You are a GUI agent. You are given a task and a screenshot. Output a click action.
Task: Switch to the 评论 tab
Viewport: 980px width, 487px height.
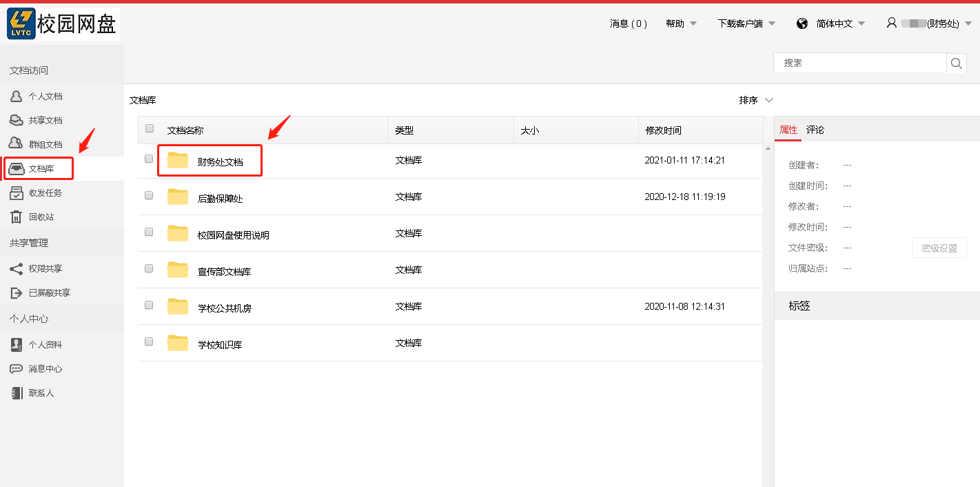(815, 130)
